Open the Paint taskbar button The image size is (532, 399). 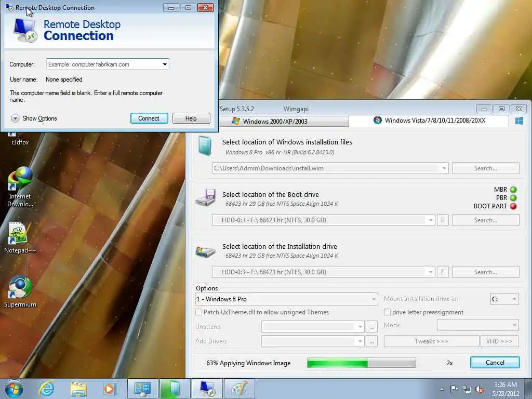[x=239, y=389]
